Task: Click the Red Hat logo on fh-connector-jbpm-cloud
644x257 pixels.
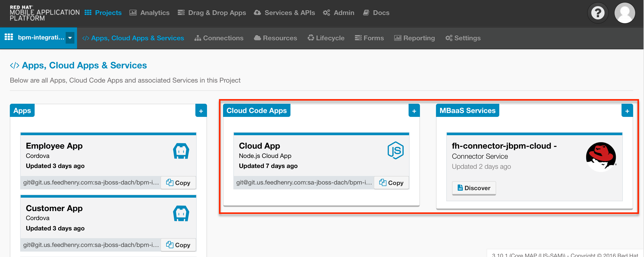Action: 601,157
